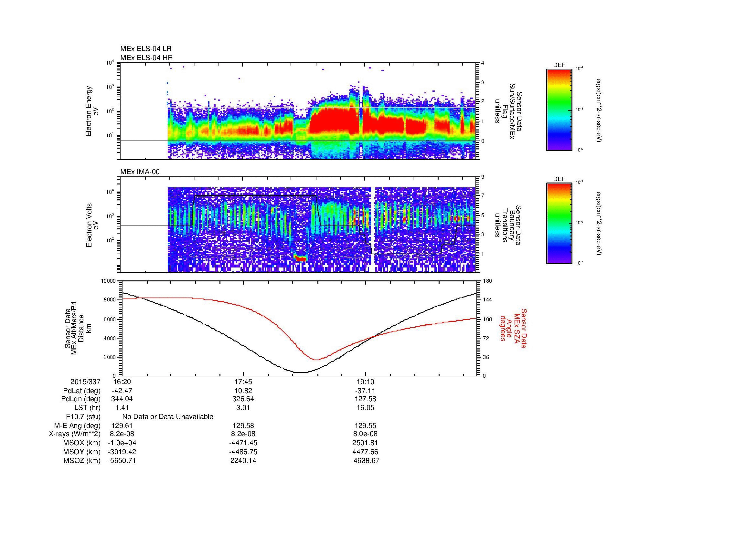This screenshot has width=756, height=534.
Task: Click the 'F10.7 (sfu)' row label
Action: (83, 417)
